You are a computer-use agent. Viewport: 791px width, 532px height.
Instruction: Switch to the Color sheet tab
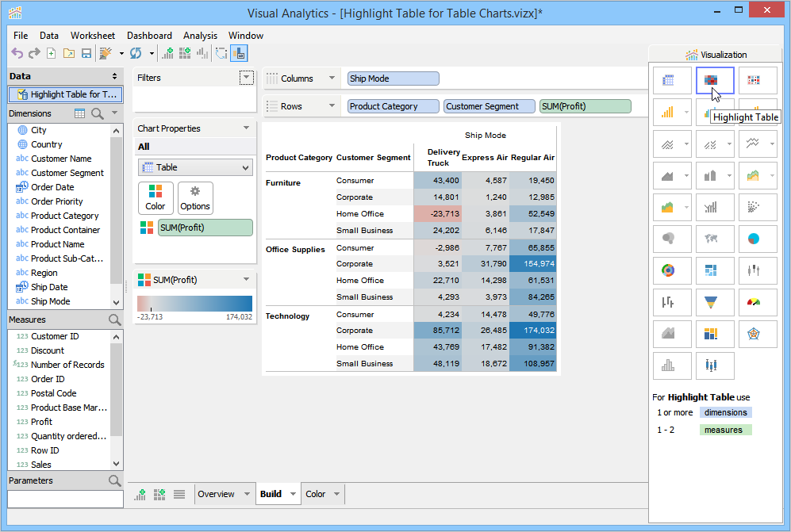[x=315, y=494]
